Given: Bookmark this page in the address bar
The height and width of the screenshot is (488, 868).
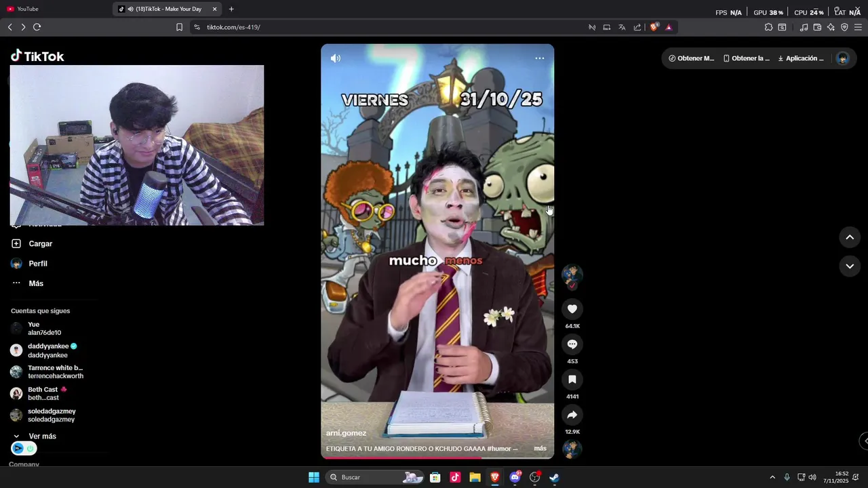Looking at the screenshot, I should pyautogui.click(x=179, y=27).
